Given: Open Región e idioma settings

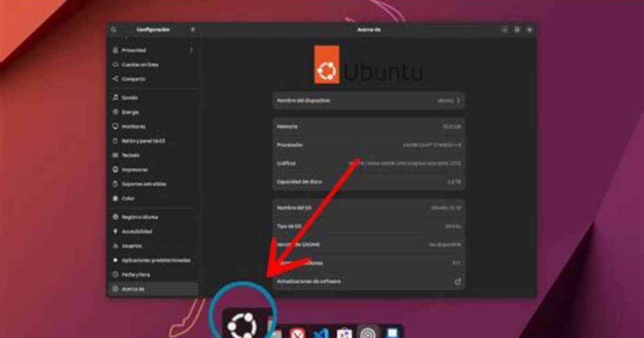Looking at the screenshot, I should pos(153,217).
